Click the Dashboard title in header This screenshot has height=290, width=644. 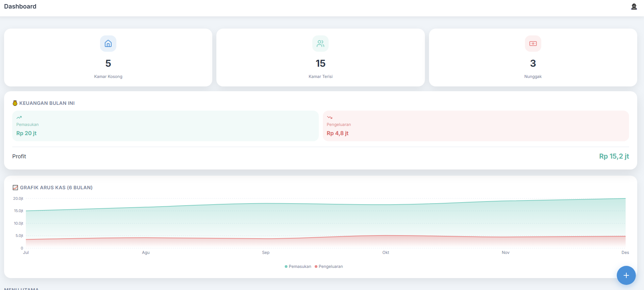(20, 6)
